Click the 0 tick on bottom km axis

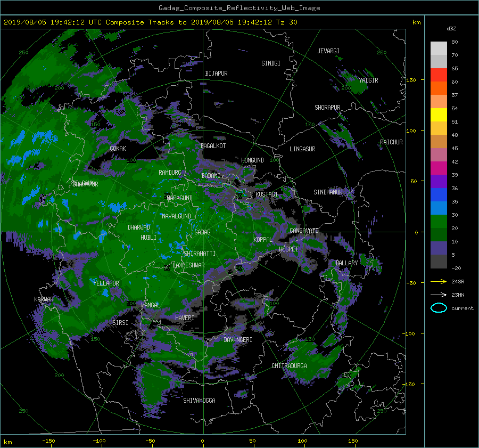point(202,441)
